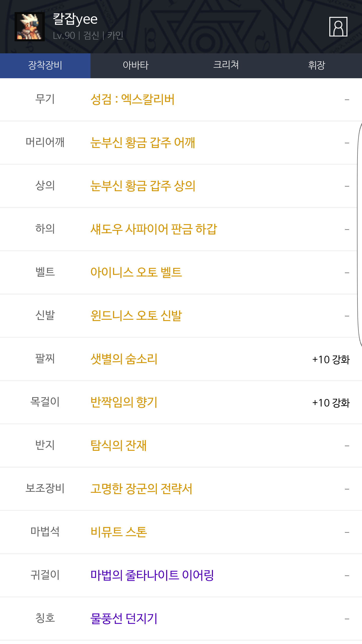
Task: Tap 섀도우 사파이어 판금 하갑 item
Action: pyautogui.click(x=154, y=229)
